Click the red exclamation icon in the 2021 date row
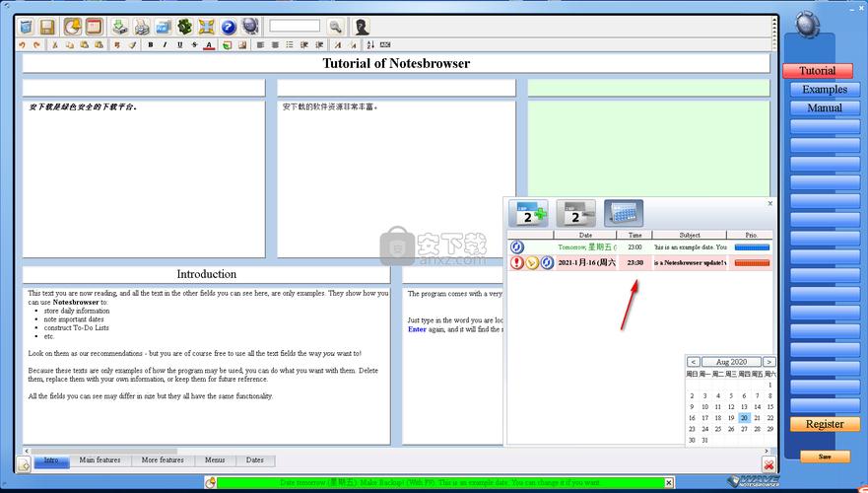868x493 pixels. coord(517,262)
